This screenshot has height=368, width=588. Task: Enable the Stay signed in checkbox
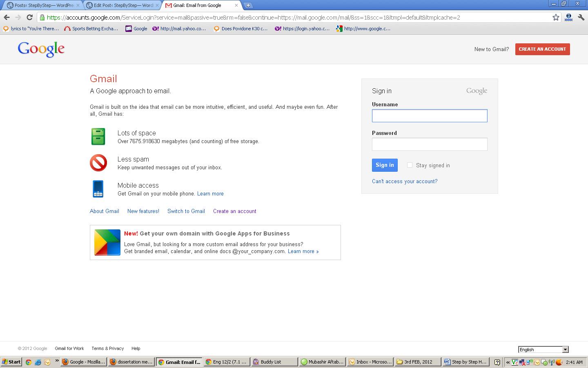click(x=410, y=165)
